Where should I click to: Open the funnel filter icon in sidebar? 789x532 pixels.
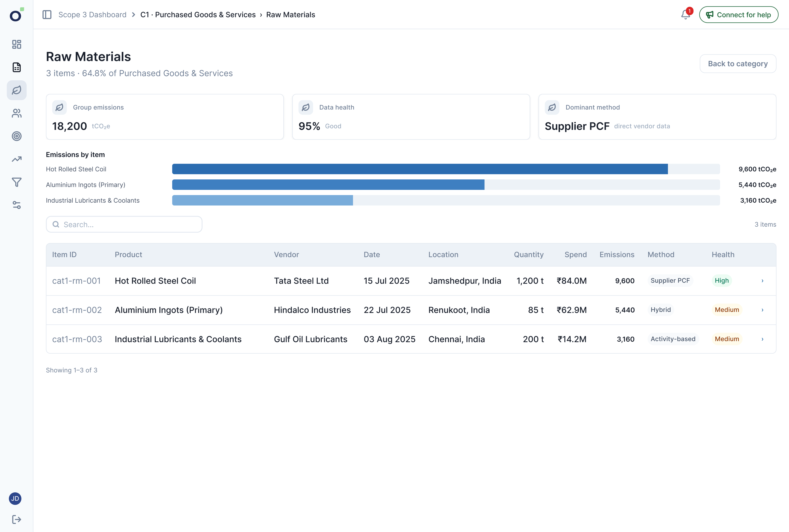(16, 182)
